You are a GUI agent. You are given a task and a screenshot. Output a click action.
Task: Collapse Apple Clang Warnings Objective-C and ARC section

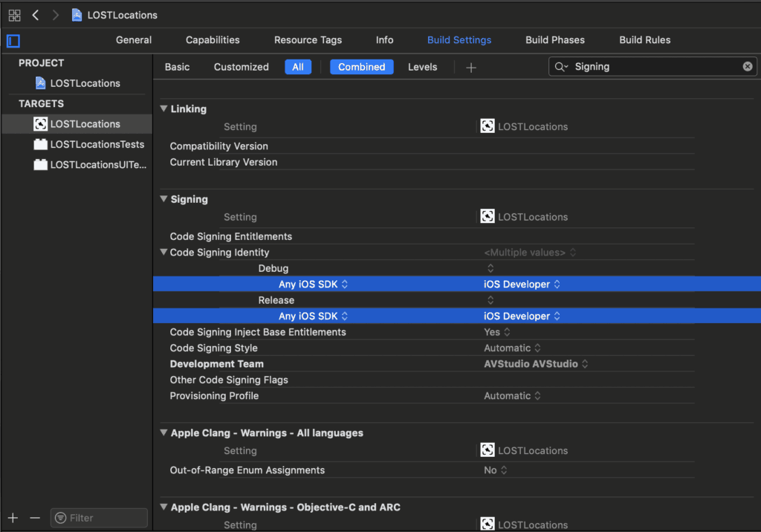click(163, 507)
